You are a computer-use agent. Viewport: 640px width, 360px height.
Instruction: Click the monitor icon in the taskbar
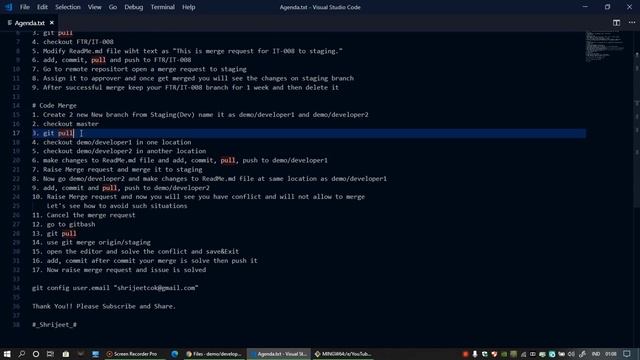coord(96,354)
